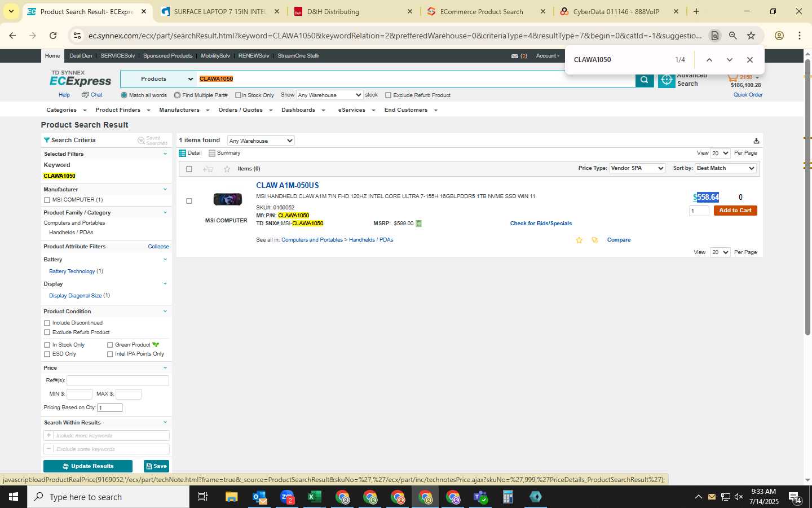Viewport: 812px width, 508px height.
Task: Check Exclude Refurb Product near search bar
Action: (x=388, y=95)
